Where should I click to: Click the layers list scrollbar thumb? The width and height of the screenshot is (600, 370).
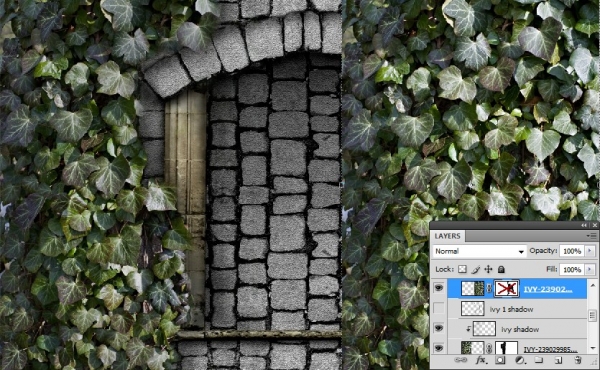tap(592, 315)
